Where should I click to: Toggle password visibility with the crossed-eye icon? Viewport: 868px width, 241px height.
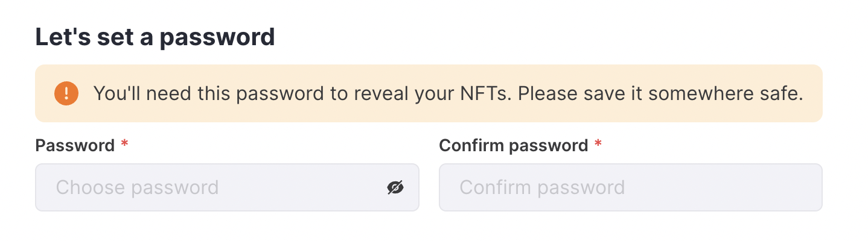[x=395, y=187]
